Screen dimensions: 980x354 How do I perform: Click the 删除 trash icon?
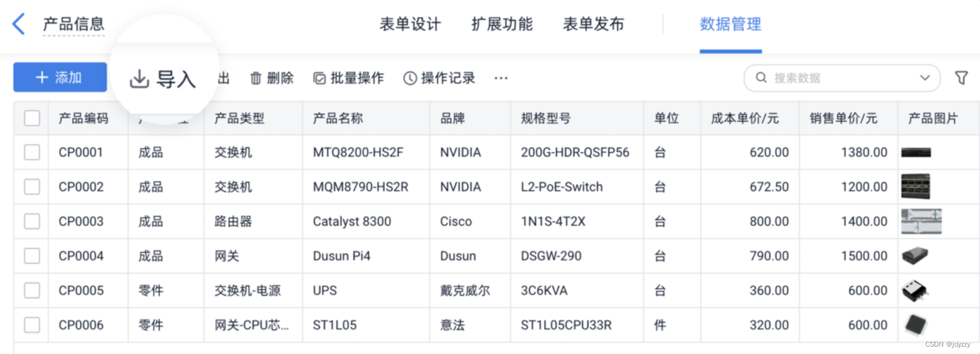point(256,78)
